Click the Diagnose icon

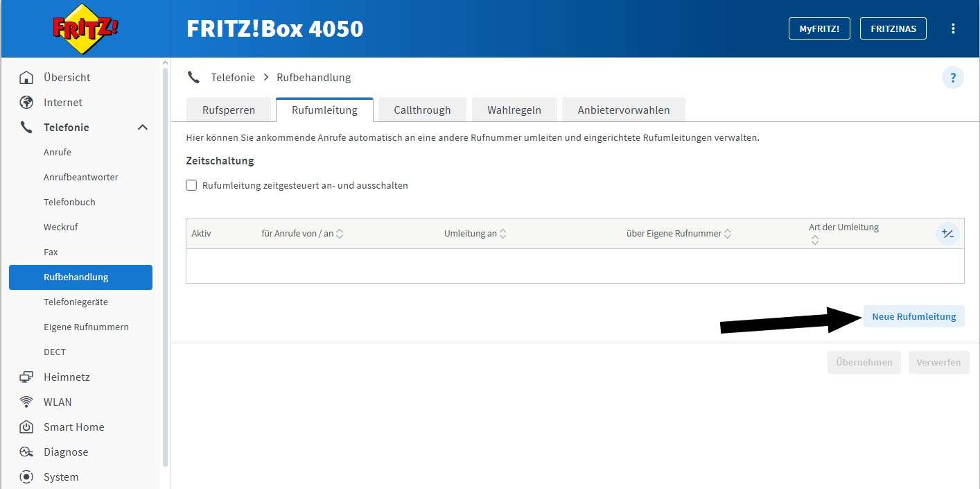coord(26,452)
